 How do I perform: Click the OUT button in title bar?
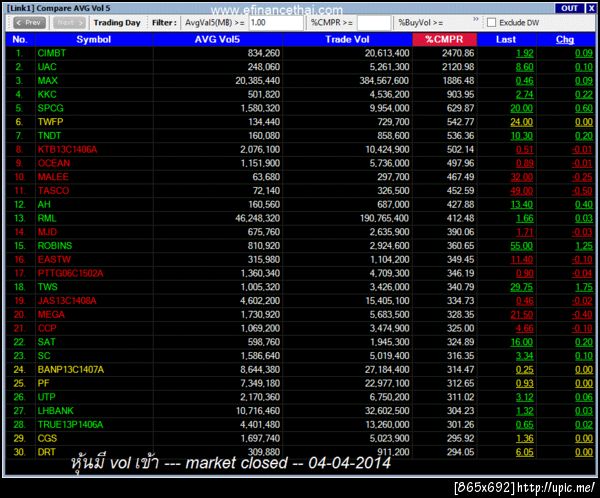click(x=569, y=8)
